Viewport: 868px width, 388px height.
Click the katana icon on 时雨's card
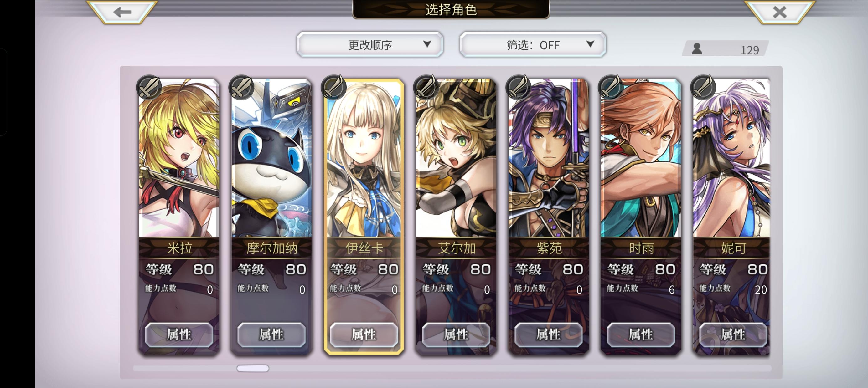pyautogui.click(x=610, y=87)
